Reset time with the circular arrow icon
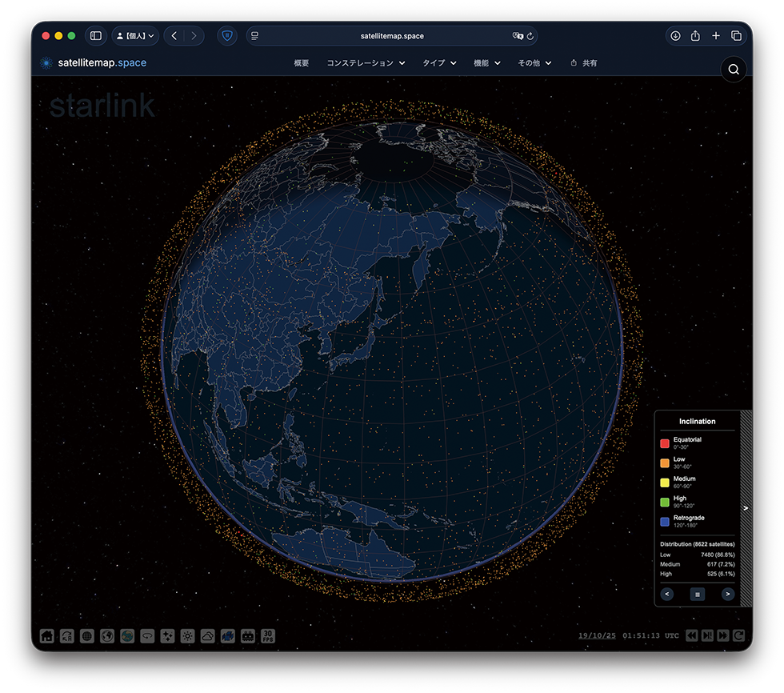This screenshot has height=693, width=784. pos(739,635)
